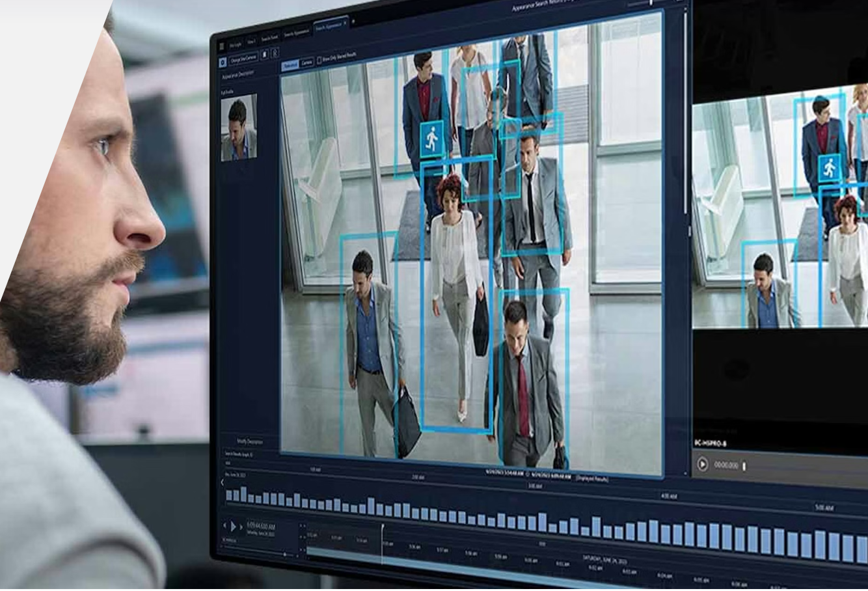Click the step-back arrow in playback controls
This screenshot has width=868, height=591.
[x=224, y=525]
